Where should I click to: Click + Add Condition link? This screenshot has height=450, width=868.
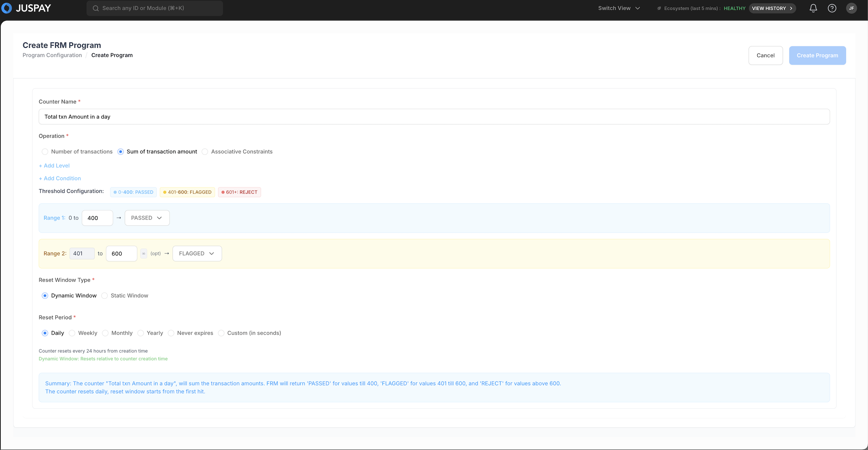(60, 178)
